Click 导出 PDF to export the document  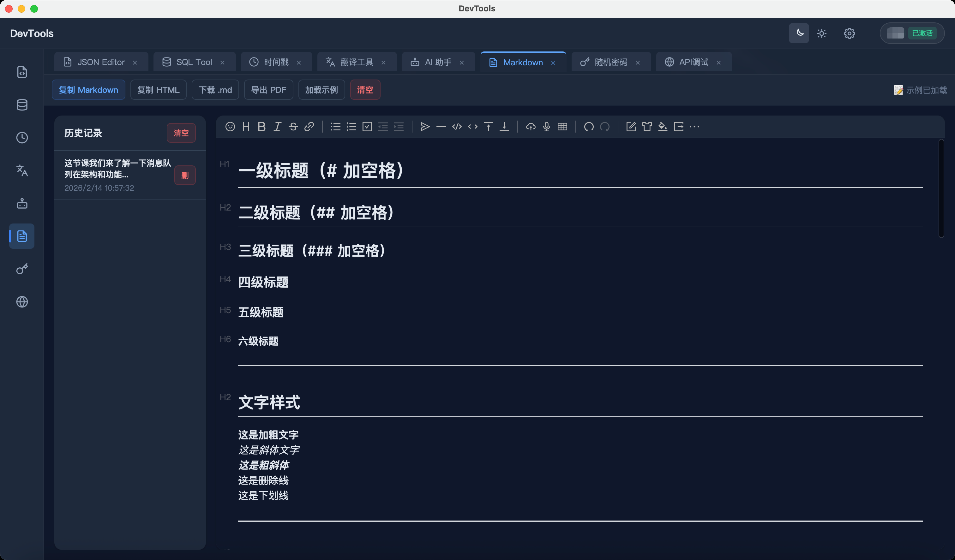[269, 90]
